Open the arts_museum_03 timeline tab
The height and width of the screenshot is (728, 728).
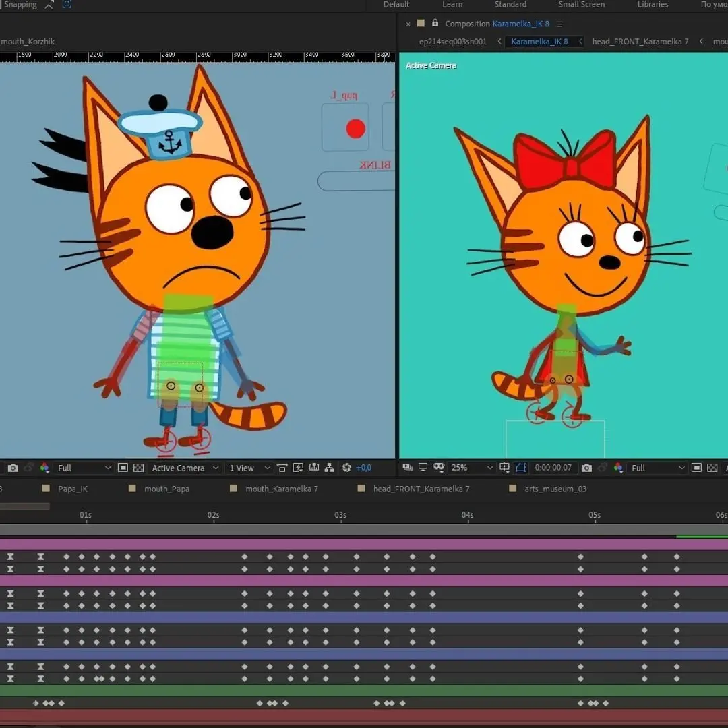tap(555, 489)
